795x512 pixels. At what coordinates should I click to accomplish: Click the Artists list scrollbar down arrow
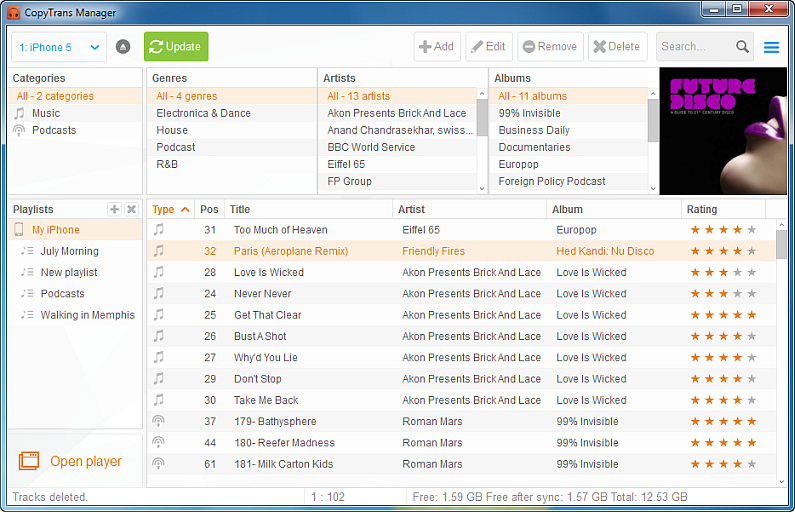pyautogui.click(x=482, y=189)
